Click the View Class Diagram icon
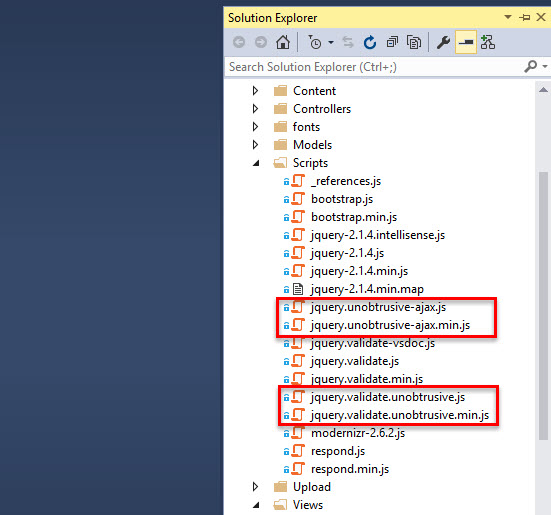Image resolution: width=551 pixels, height=515 pixels. pyautogui.click(x=488, y=42)
